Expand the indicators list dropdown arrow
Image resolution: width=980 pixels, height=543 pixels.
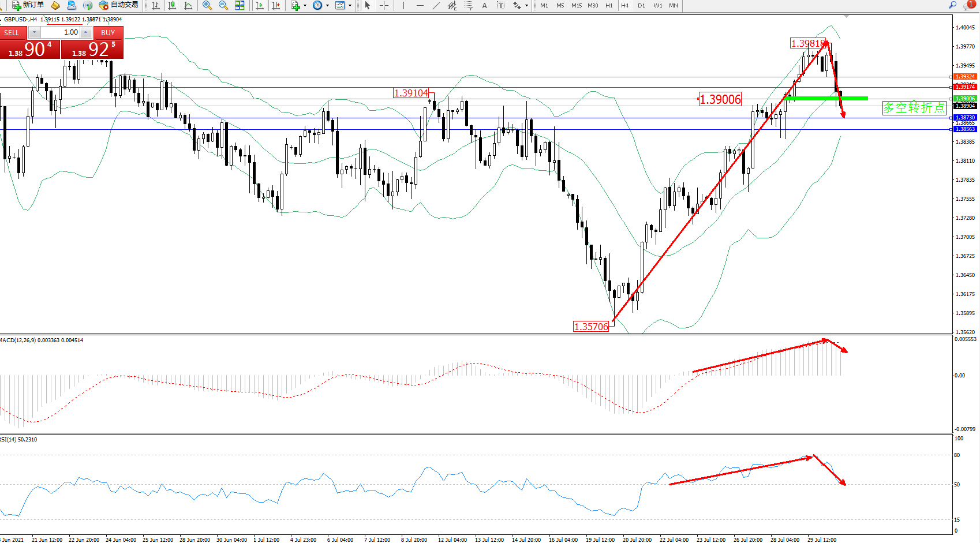click(305, 6)
